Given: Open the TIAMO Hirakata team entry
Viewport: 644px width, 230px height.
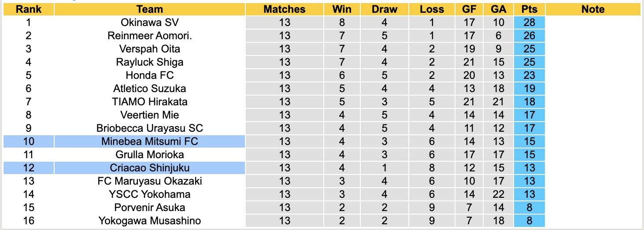Looking at the screenshot, I should point(149,102).
